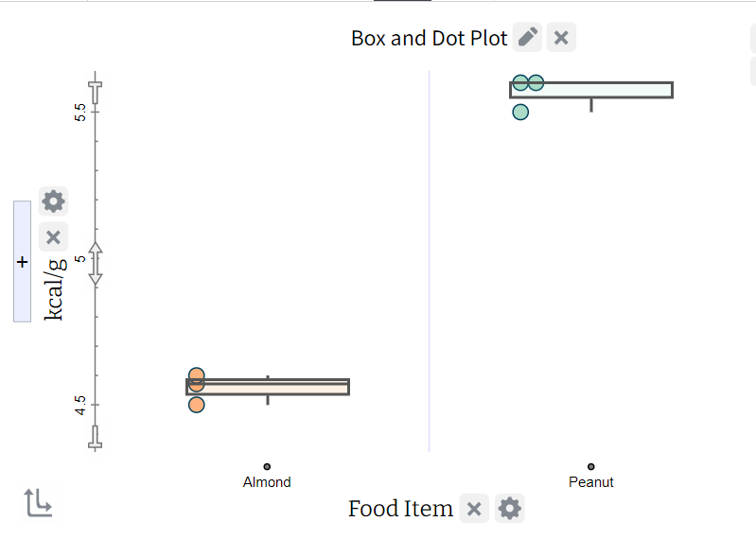Click the Peanut axis label
Image resolution: width=756 pixels, height=539 pixels.
click(591, 482)
